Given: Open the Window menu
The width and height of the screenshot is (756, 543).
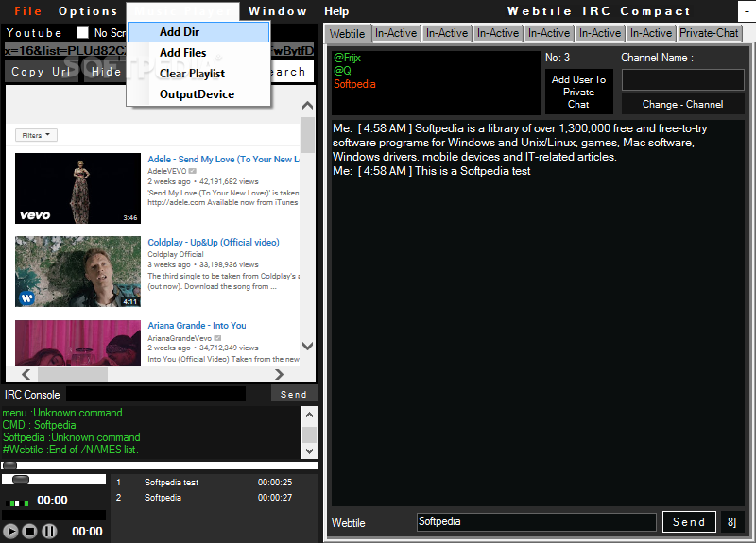Looking at the screenshot, I should [x=278, y=10].
